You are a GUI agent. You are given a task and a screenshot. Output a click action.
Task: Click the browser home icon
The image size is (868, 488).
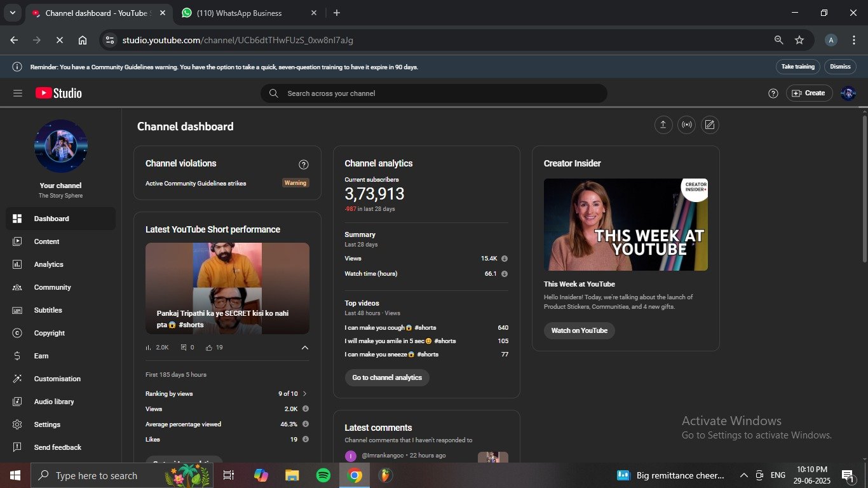click(x=83, y=40)
